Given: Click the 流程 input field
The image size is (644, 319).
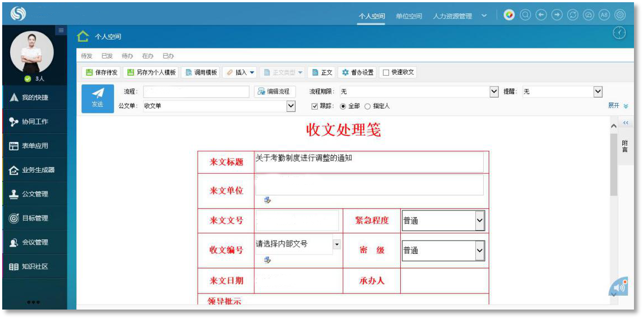Looking at the screenshot, I should tap(196, 92).
